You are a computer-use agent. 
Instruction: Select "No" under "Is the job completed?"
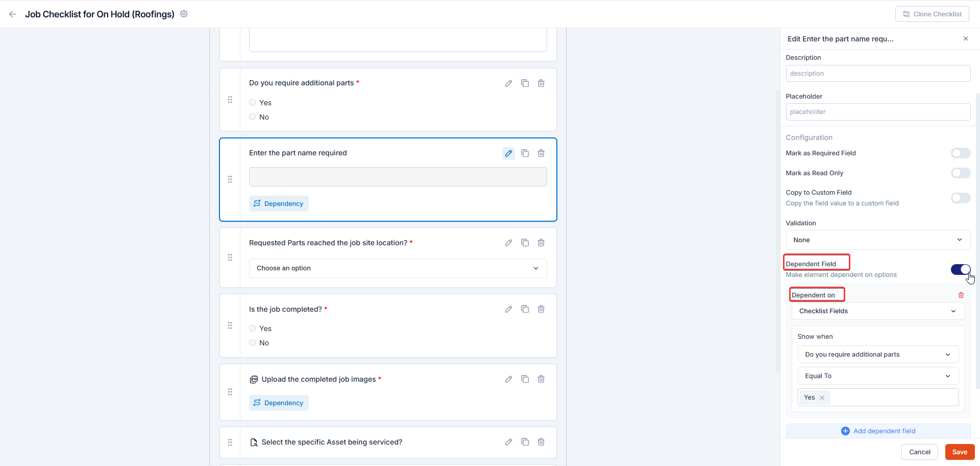(252, 342)
